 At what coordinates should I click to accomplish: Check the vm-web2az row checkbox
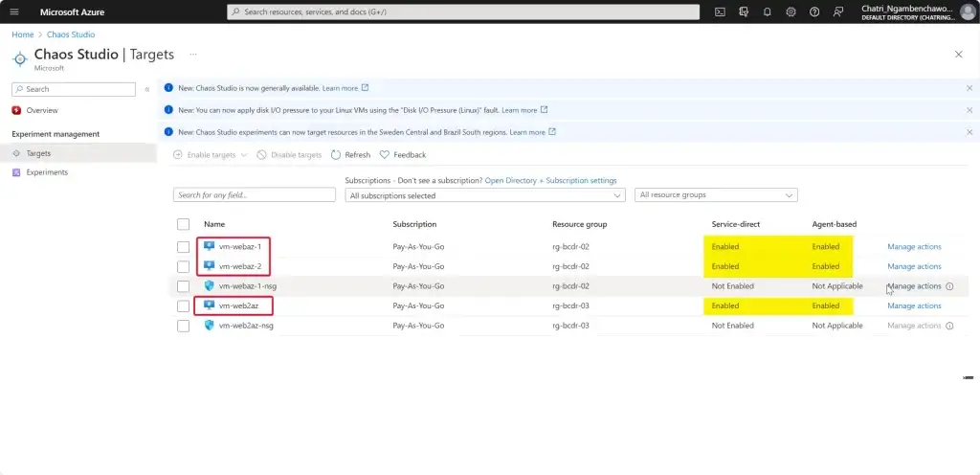tap(183, 306)
